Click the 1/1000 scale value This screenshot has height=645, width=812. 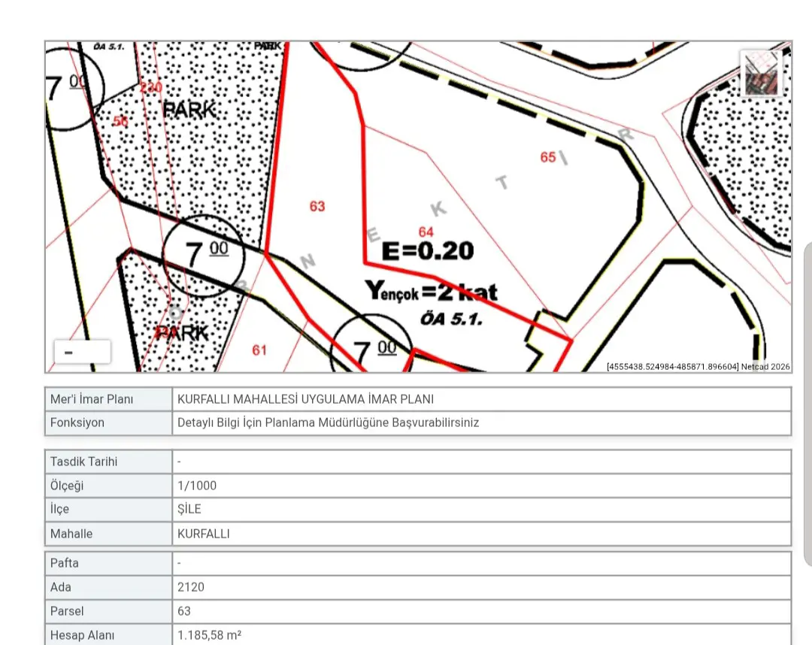[x=197, y=486]
